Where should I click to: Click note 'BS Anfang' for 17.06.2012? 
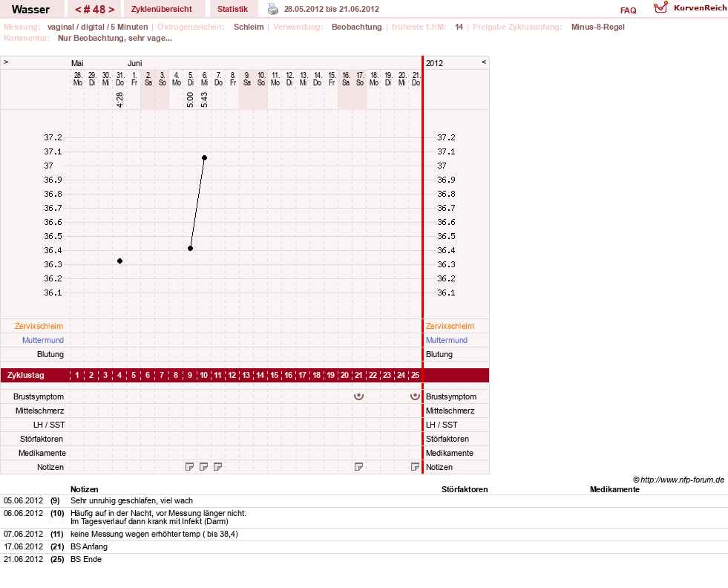[89, 546]
